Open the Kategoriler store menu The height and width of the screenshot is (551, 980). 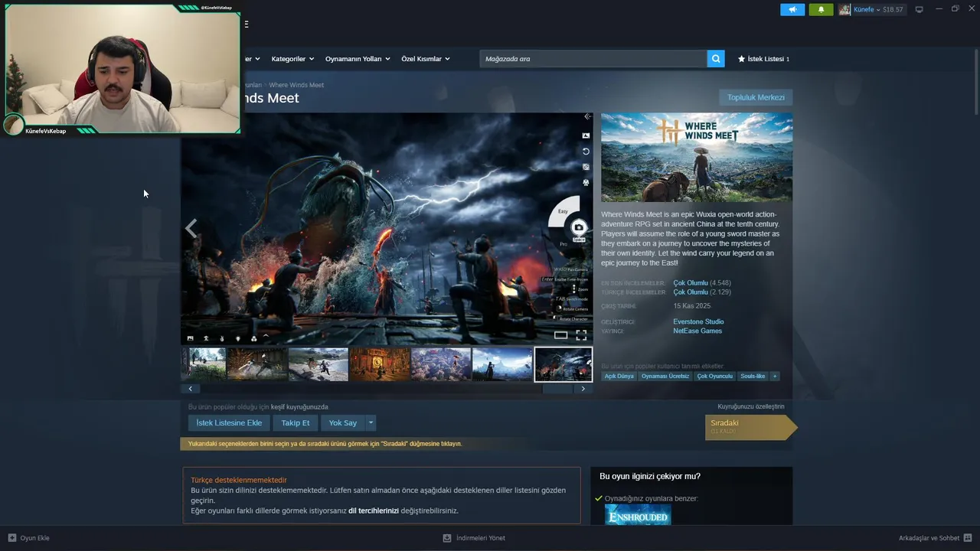coord(292,59)
